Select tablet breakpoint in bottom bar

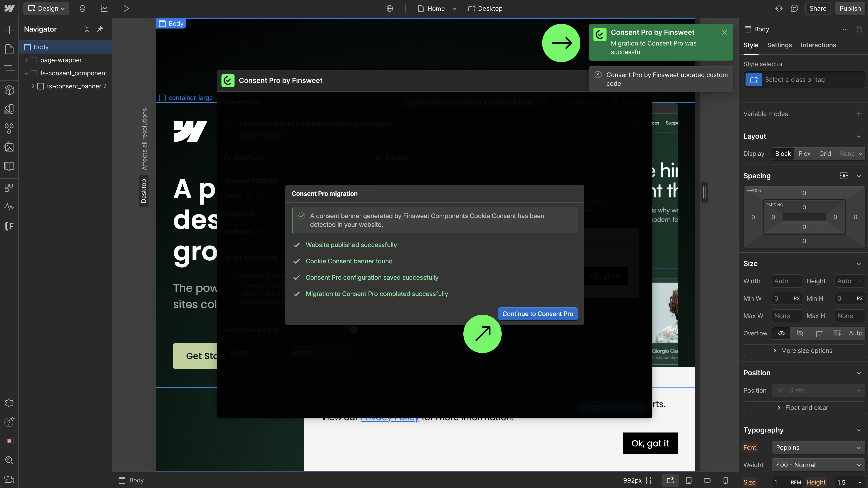tap(688, 480)
